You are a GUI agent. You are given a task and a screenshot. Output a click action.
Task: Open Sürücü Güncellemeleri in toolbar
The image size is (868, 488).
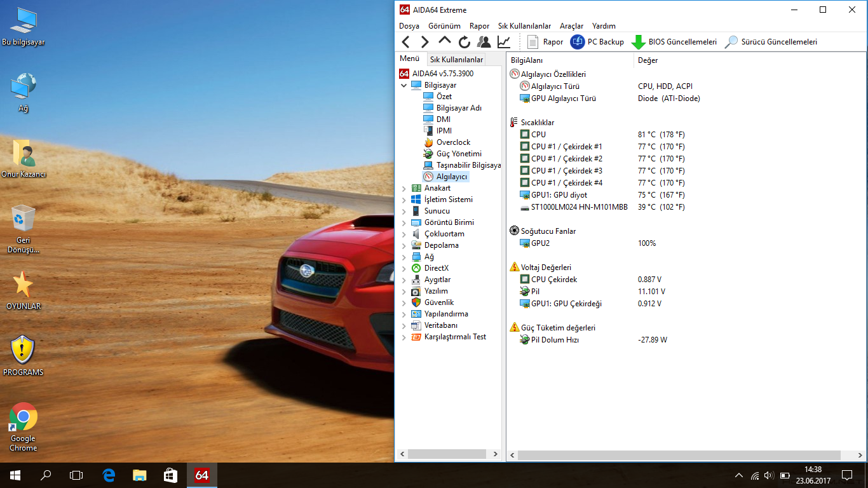pyautogui.click(x=771, y=42)
